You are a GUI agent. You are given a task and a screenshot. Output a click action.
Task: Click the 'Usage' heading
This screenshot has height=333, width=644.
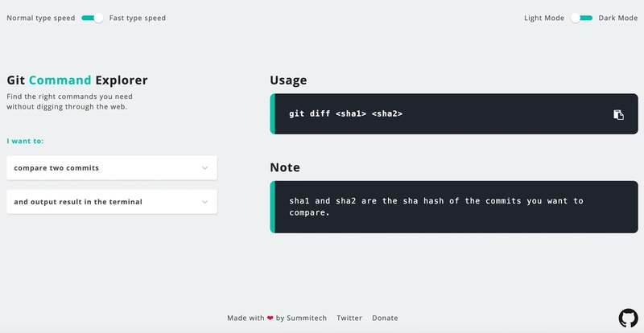288,80
